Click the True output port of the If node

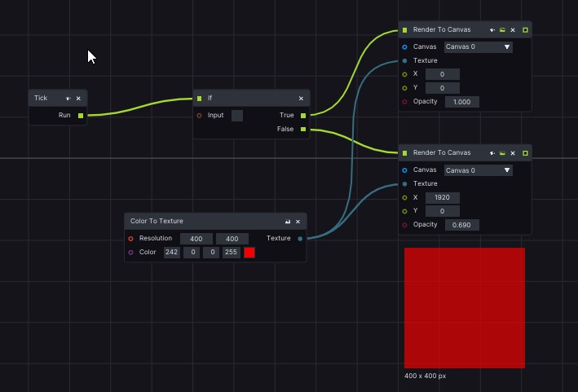[303, 116]
